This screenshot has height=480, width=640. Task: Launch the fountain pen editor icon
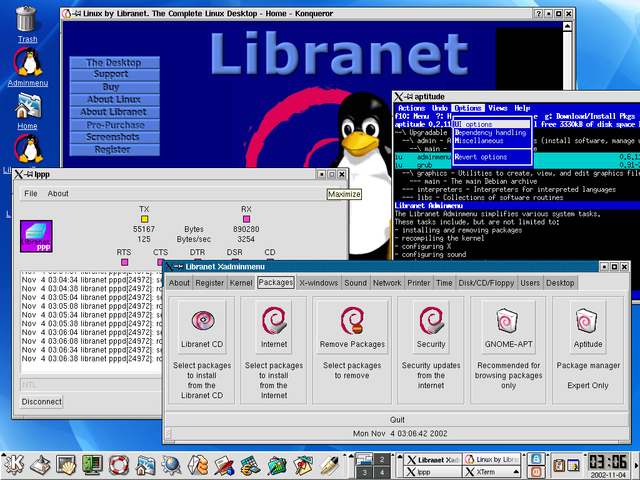[x=329, y=465]
